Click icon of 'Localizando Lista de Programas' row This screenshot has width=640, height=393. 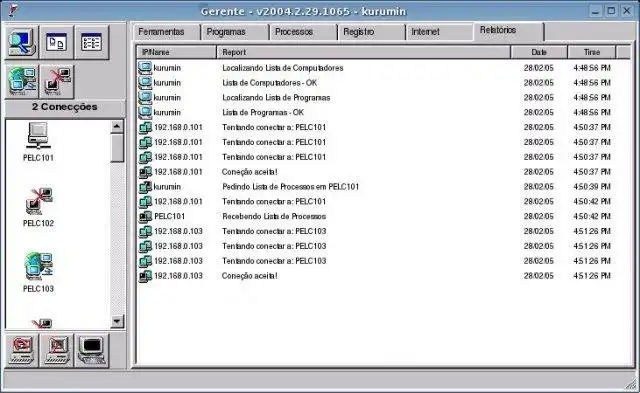[145, 98]
